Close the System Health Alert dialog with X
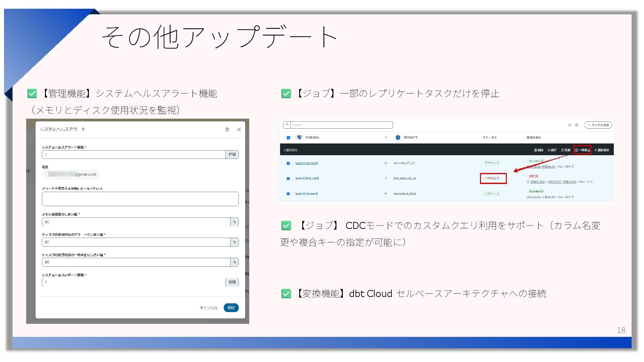 239,129
